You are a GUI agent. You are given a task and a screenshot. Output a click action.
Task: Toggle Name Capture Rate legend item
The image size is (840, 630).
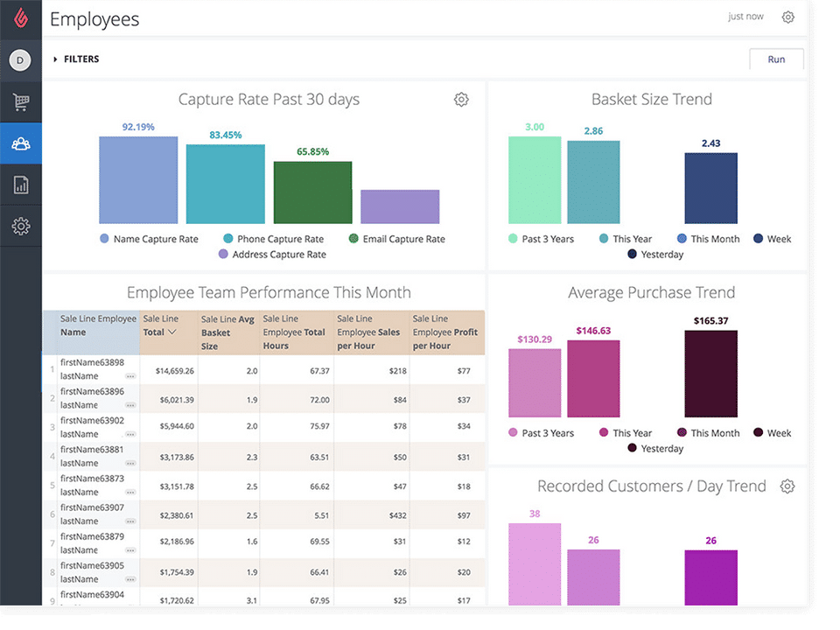pos(149,239)
